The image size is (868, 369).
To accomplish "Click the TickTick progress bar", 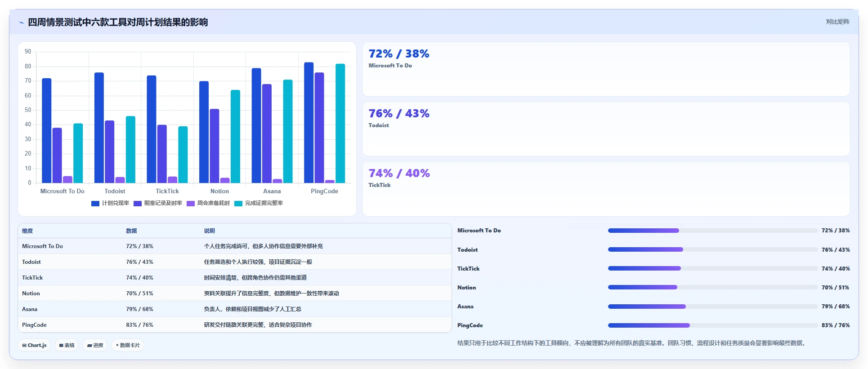I will click(713, 268).
